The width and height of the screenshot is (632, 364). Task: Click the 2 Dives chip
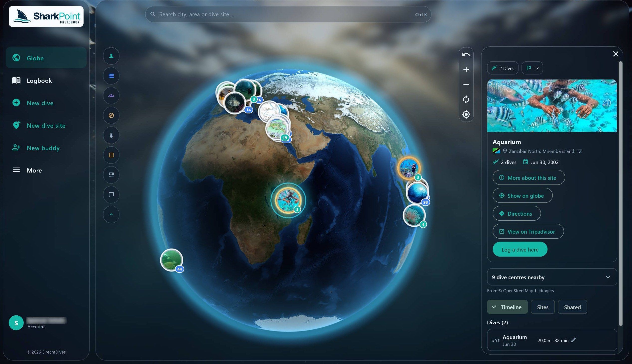point(503,68)
